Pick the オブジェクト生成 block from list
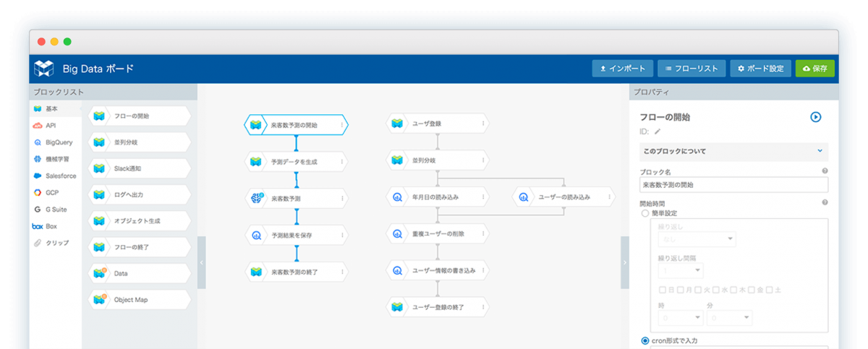The height and width of the screenshot is (349, 868). pyautogui.click(x=140, y=221)
